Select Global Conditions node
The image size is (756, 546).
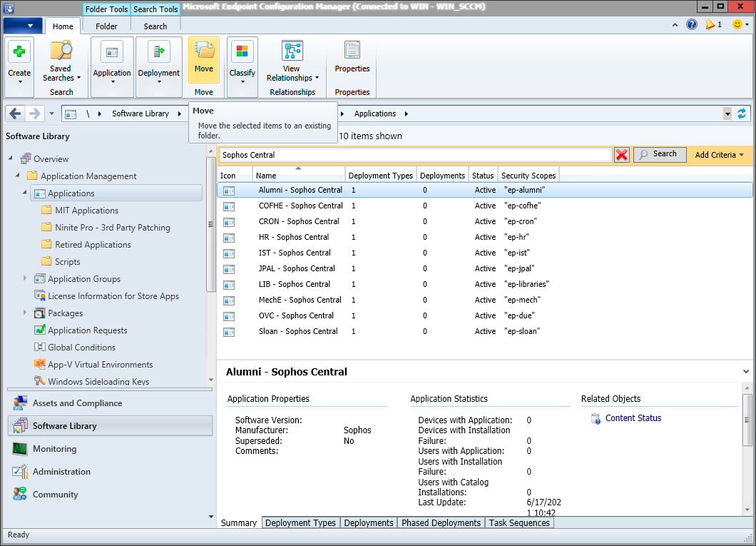point(81,348)
